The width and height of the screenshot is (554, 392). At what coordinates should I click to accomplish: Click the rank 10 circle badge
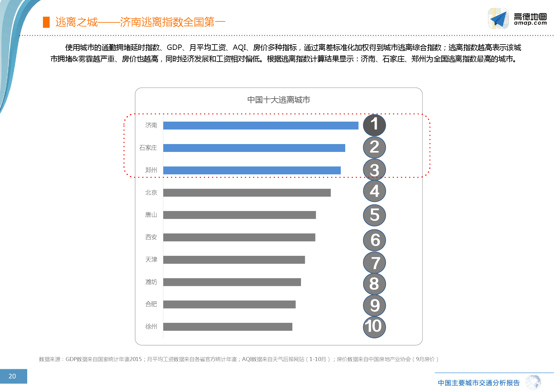(x=374, y=327)
